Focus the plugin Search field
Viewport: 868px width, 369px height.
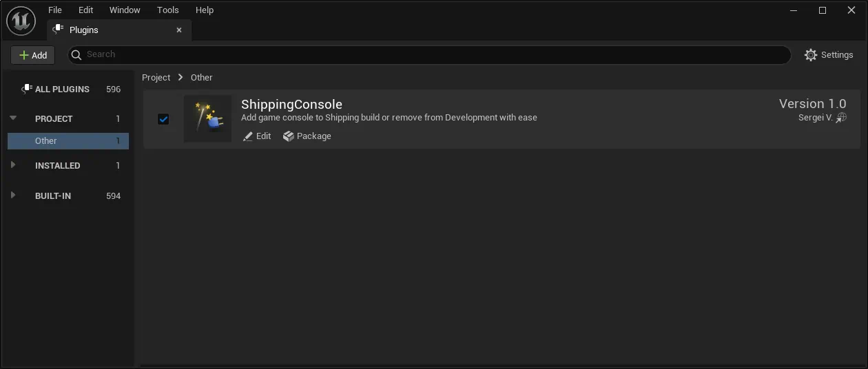428,54
